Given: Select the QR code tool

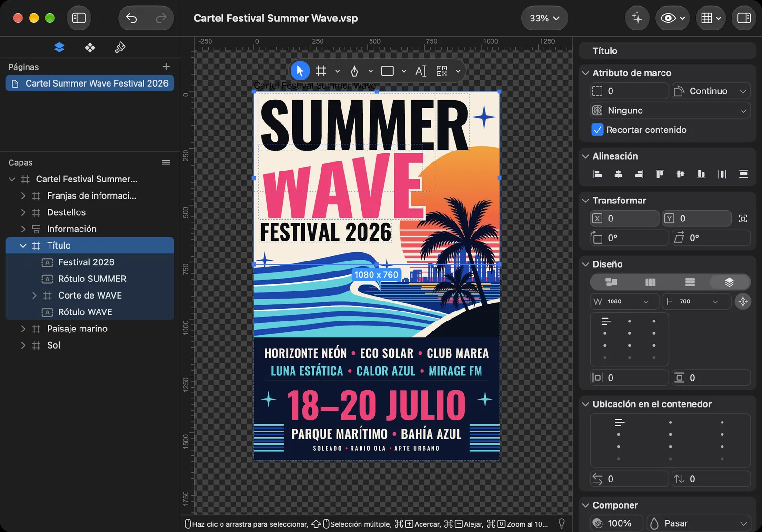Looking at the screenshot, I should coord(442,71).
